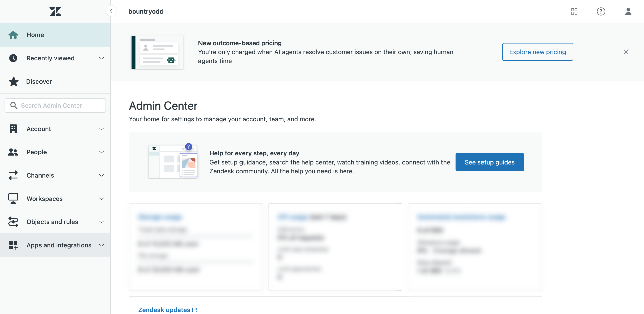This screenshot has height=314, width=644.
Task: Click the Explore new pricing button
Action: (537, 52)
